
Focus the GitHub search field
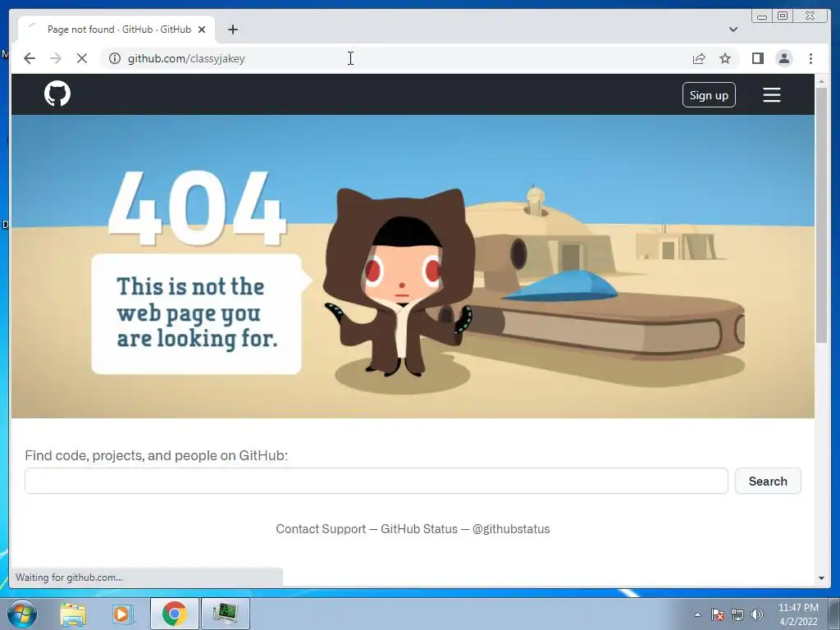coord(376,481)
